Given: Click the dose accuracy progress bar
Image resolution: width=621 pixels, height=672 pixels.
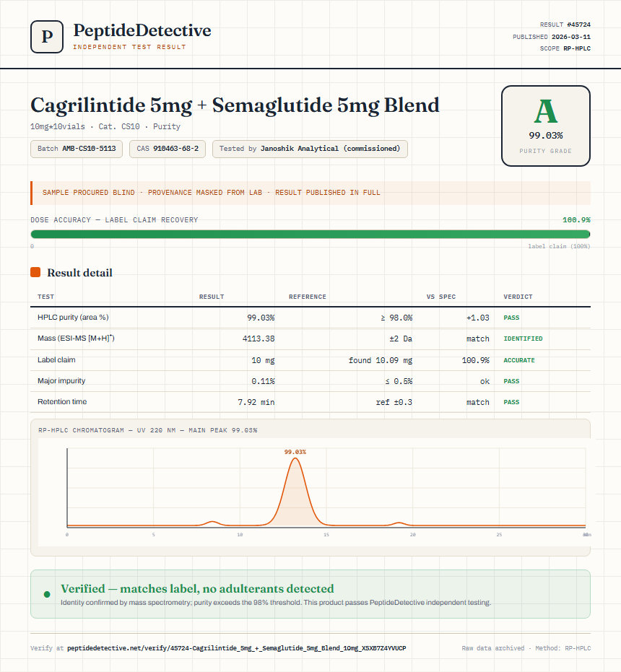Looking at the screenshot, I should [x=310, y=234].
